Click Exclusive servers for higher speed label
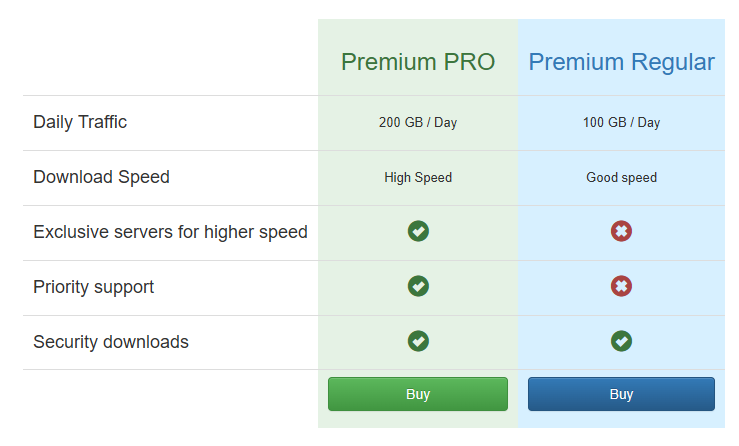 click(170, 232)
